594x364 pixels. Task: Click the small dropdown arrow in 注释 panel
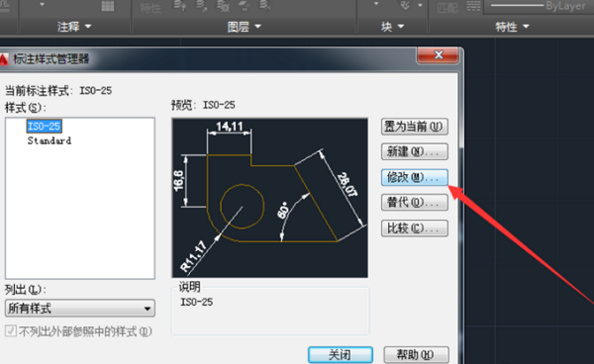pos(42,4)
